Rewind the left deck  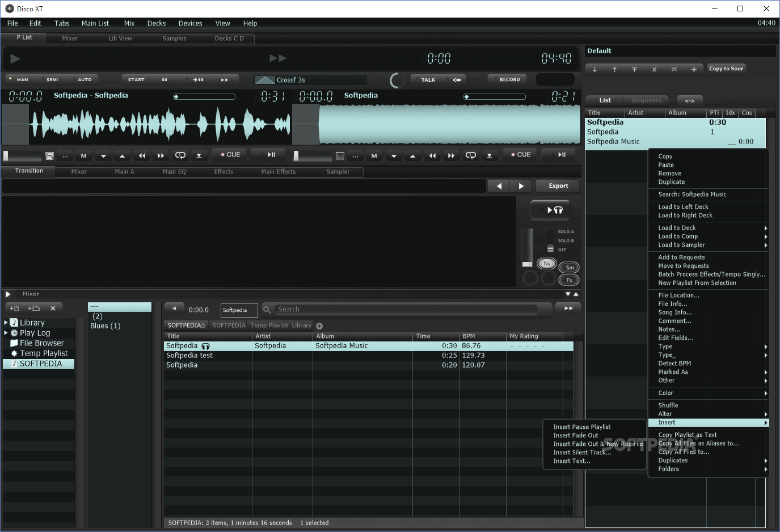click(x=142, y=155)
